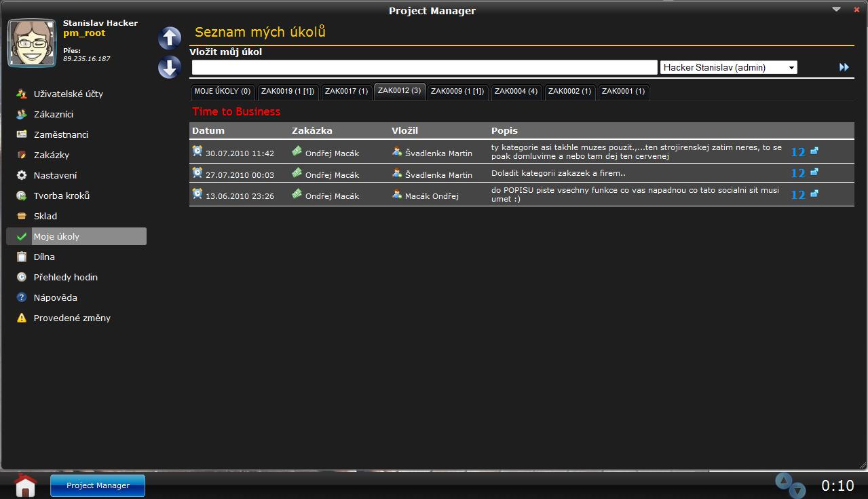
Task: Open the window menu arrow in title bar
Action: [836, 10]
